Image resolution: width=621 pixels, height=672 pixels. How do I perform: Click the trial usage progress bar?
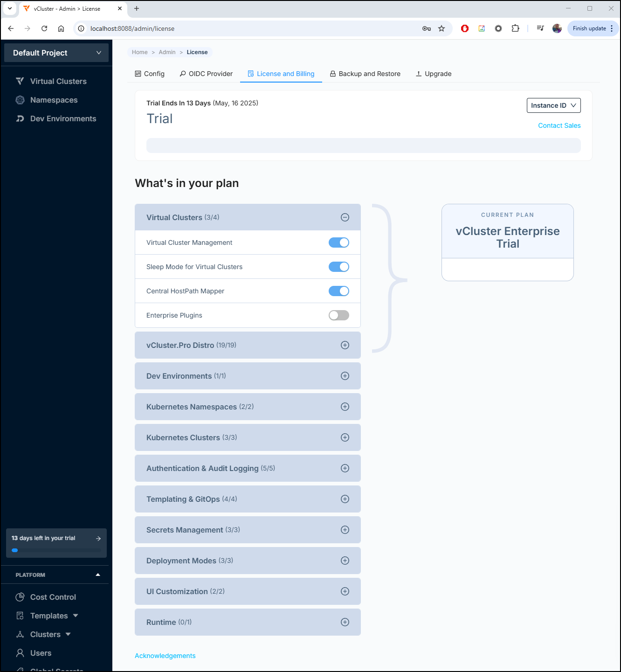tap(364, 145)
